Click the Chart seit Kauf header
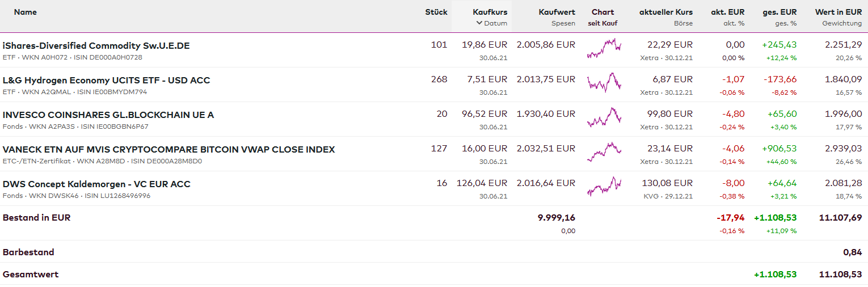 tap(602, 17)
